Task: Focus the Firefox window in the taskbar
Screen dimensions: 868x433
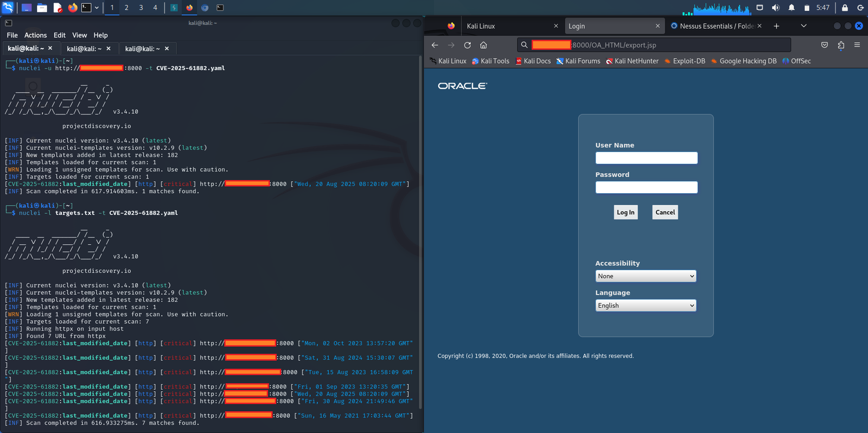Action: [x=189, y=8]
